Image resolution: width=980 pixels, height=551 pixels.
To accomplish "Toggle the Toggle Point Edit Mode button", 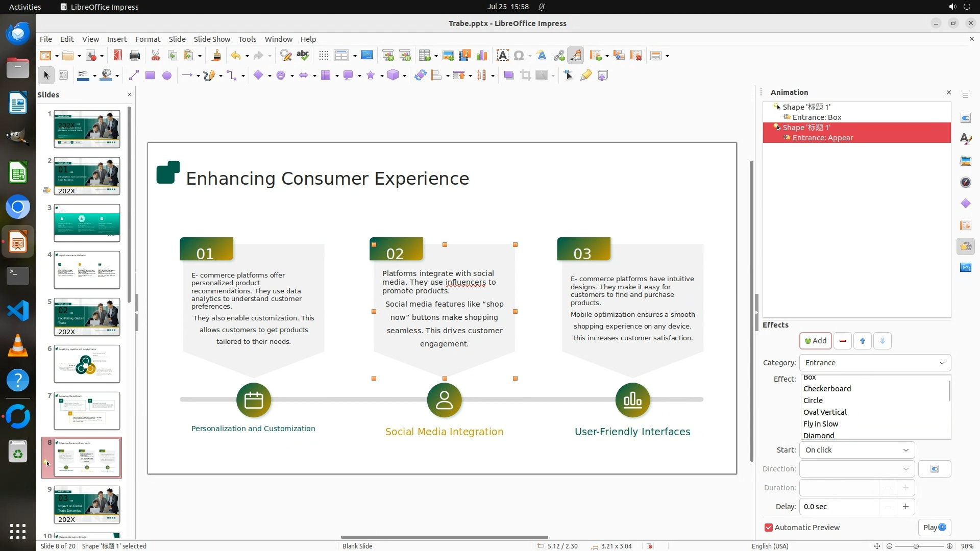I will 569,76.
